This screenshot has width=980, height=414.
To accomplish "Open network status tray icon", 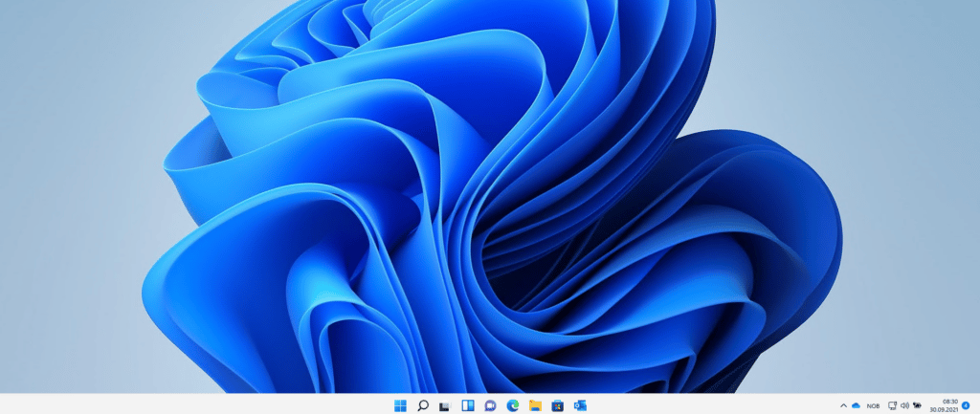I will [x=893, y=405].
